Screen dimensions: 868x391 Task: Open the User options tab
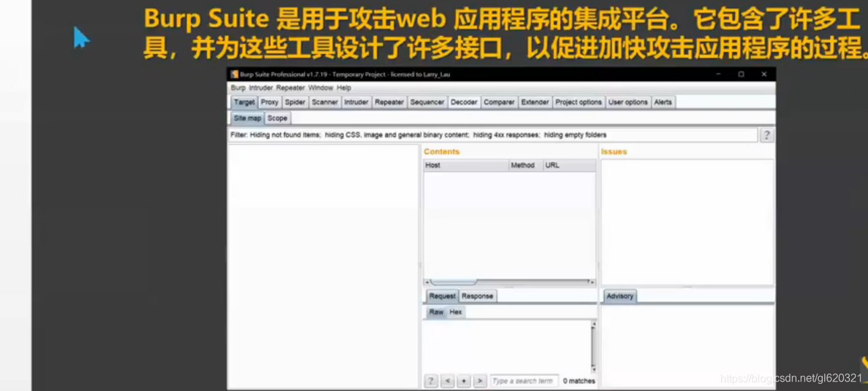[x=628, y=102]
